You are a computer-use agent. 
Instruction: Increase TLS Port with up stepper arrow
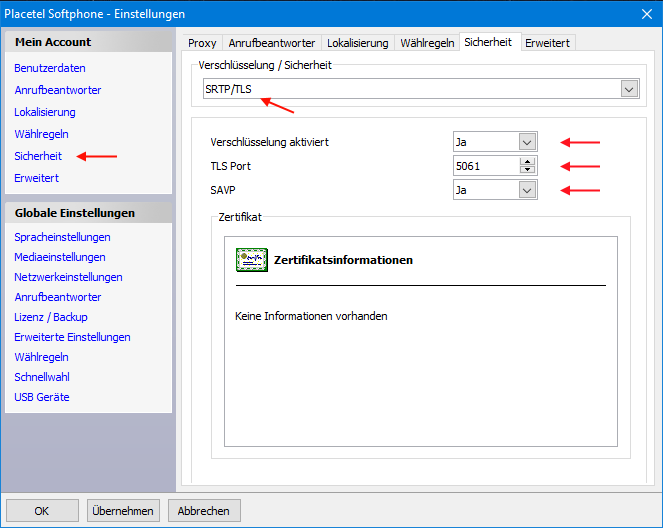tap(527, 161)
